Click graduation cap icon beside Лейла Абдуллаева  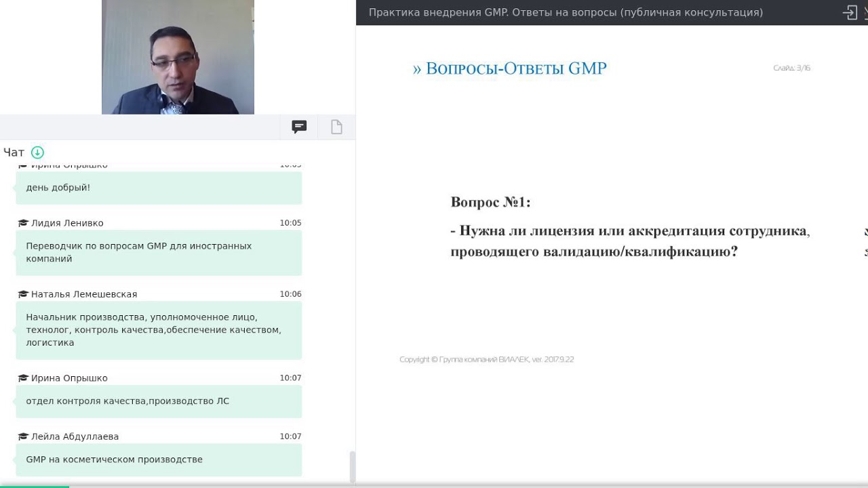[23, 436]
